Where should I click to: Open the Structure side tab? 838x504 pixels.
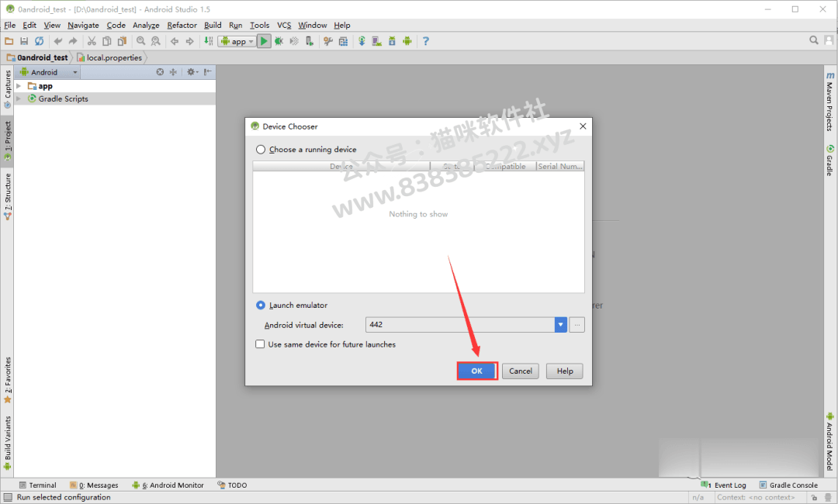8,196
